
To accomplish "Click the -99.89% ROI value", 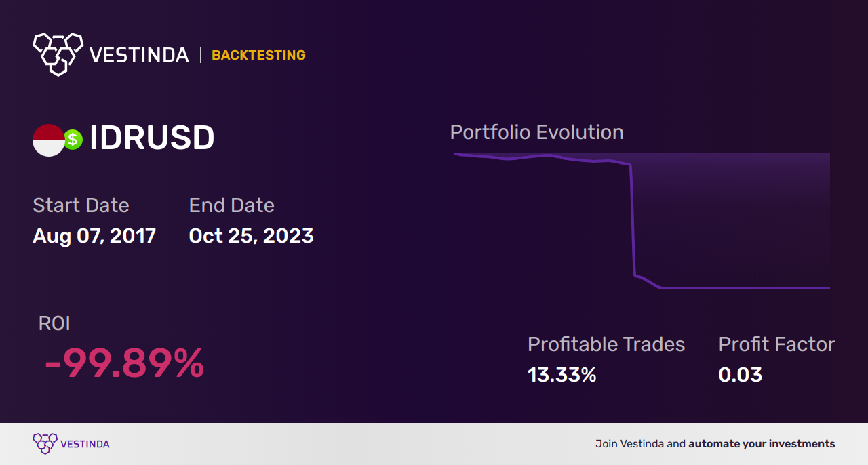I will tap(124, 364).
